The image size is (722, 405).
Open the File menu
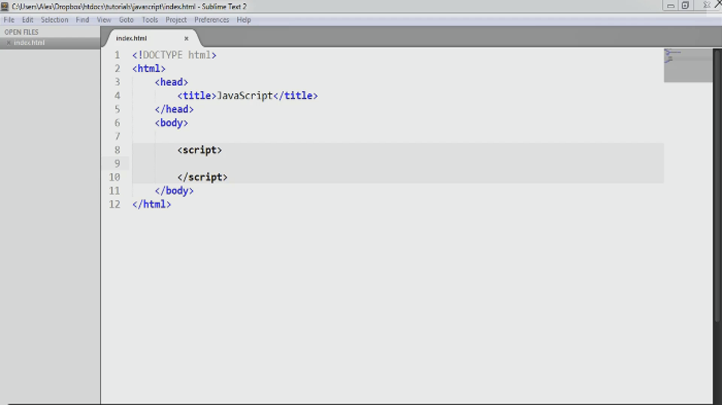click(x=9, y=20)
